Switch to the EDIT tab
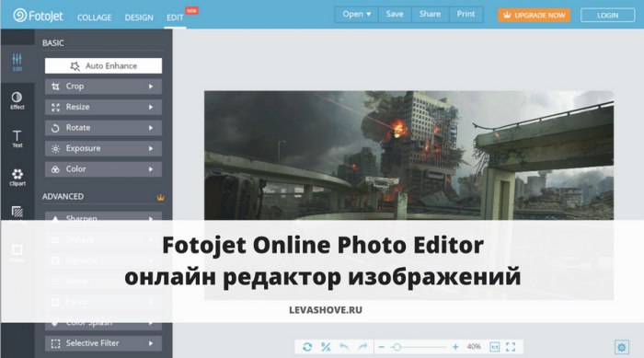The height and width of the screenshot is (358, 644). (x=175, y=17)
